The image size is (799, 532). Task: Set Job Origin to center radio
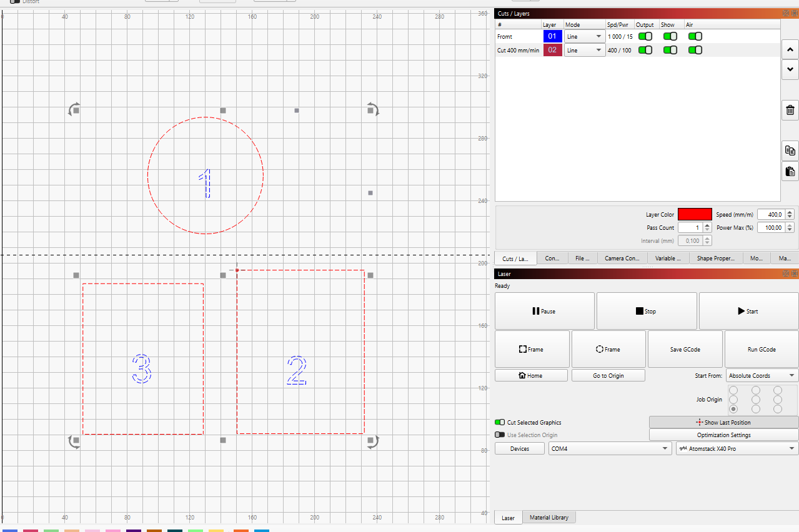click(x=756, y=400)
